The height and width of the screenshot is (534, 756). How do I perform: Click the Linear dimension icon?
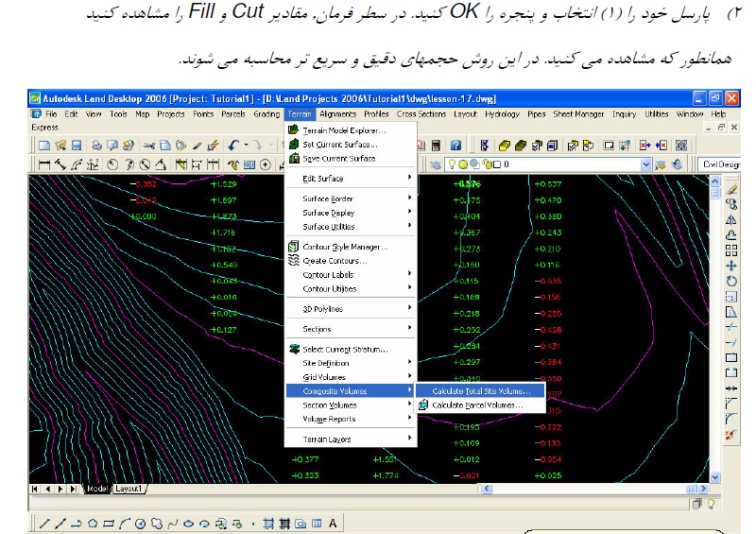44,165
